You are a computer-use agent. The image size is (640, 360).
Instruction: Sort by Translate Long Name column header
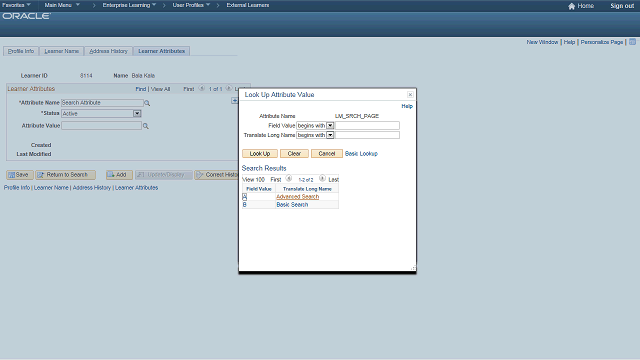(x=307, y=189)
